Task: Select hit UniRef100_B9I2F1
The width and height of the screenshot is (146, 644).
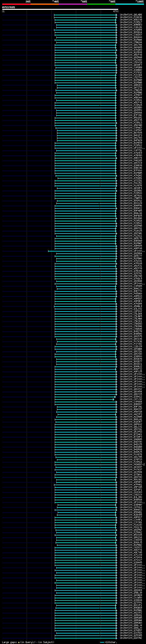Action: [131, 605]
